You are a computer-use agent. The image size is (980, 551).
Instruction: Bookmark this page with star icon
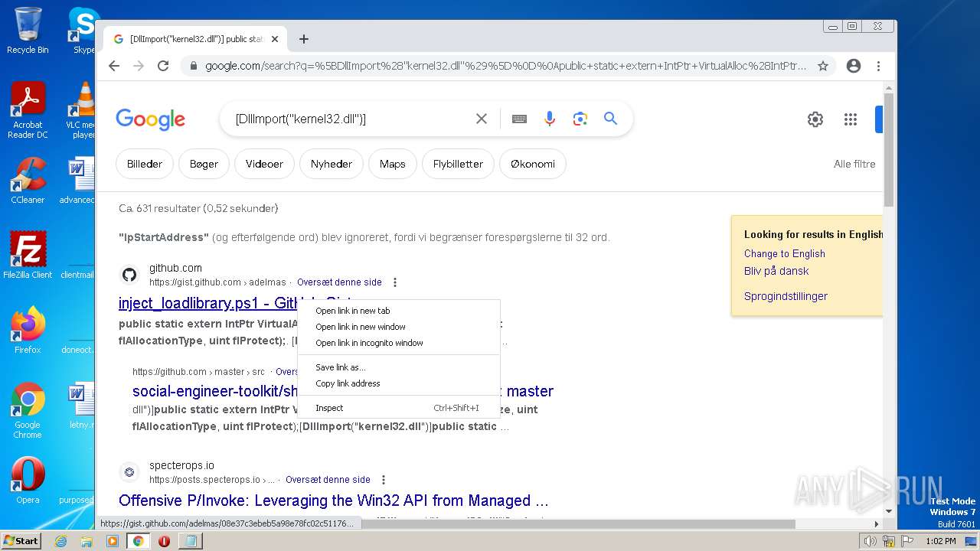coord(823,66)
